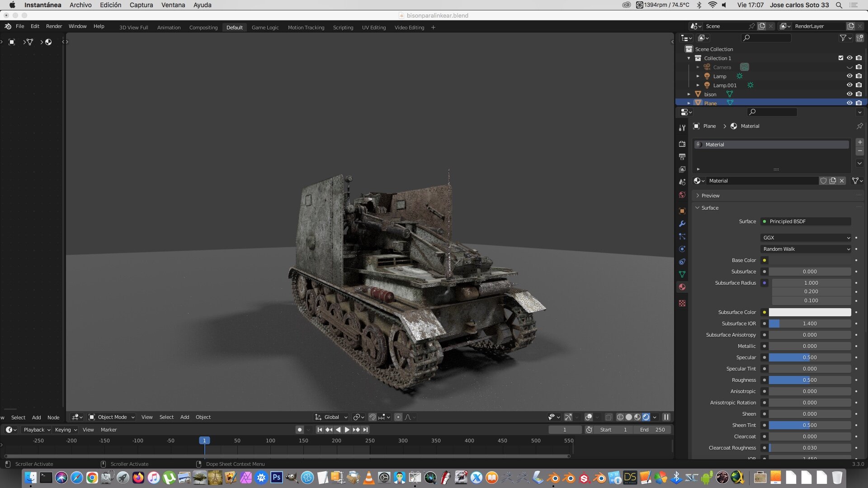Image resolution: width=868 pixels, height=488 pixels.
Task: Open Blender in the macOS dock
Action: (x=553, y=478)
